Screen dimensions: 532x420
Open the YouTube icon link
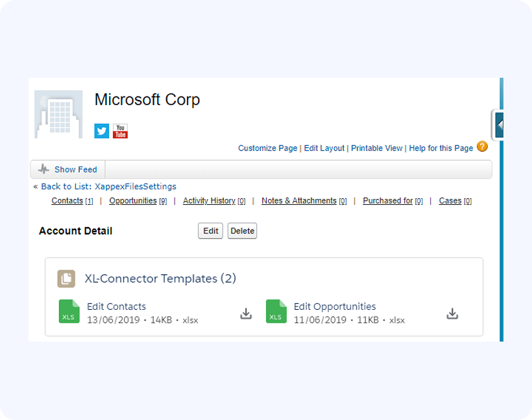pyautogui.click(x=120, y=131)
